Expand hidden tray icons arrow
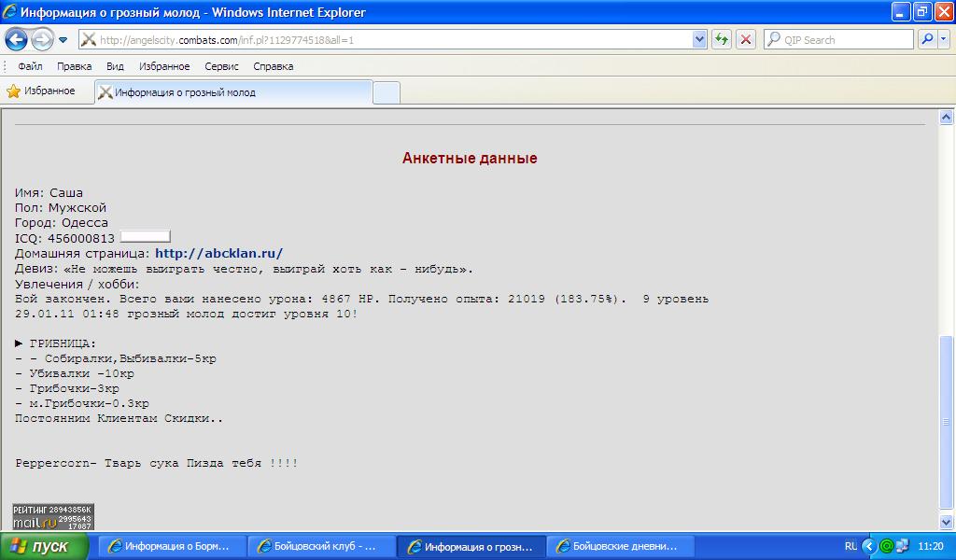The image size is (956, 560). click(869, 547)
